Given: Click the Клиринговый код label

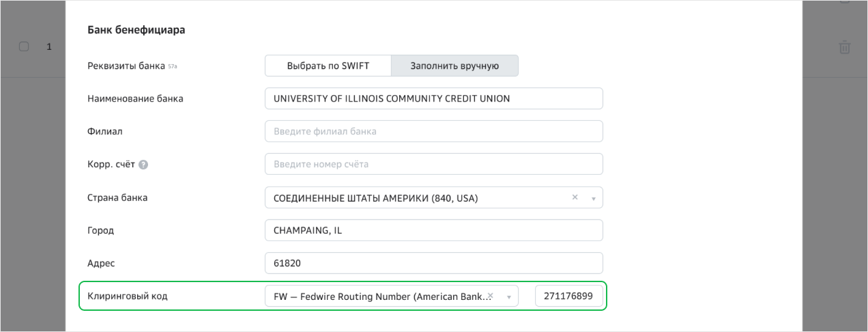Looking at the screenshot, I should pos(128,296).
